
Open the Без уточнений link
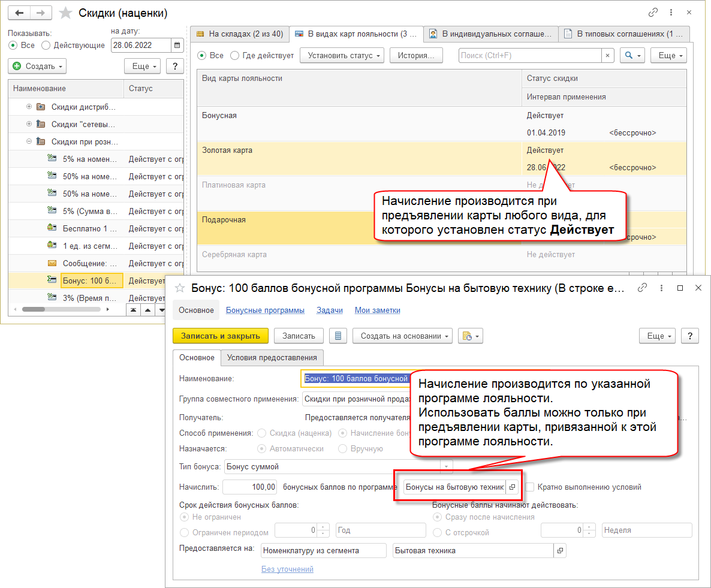tap(287, 569)
